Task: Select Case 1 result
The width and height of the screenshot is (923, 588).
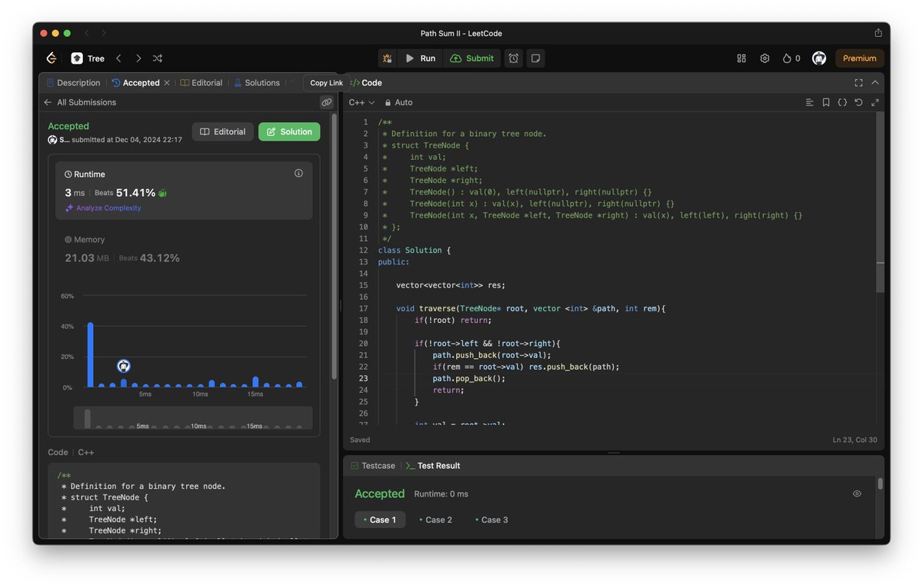Action: tap(380, 520)
